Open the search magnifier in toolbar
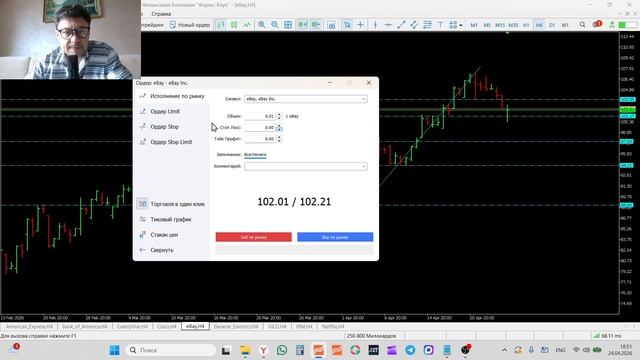This screenshot has width=640, height=360. pos(582,25)
